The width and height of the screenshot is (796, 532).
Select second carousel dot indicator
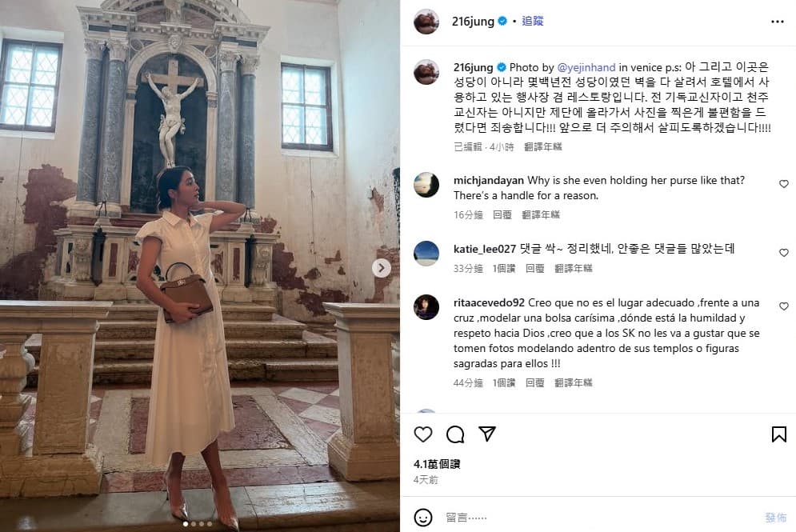click(x=194, y=524)
